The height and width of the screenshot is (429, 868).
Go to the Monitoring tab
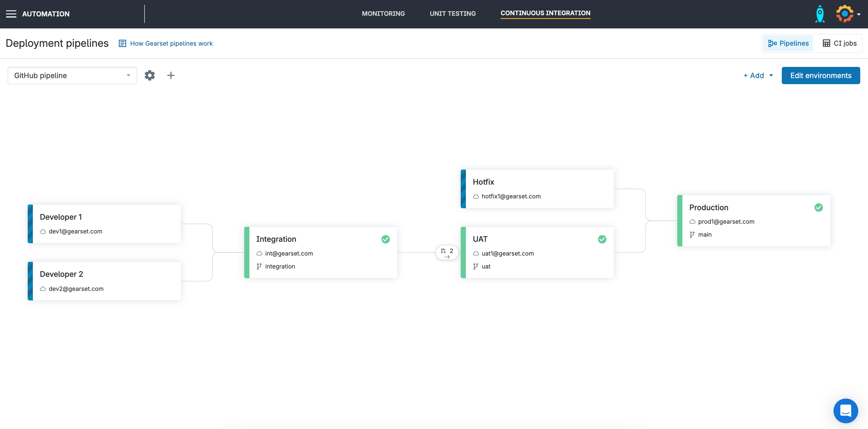[383, 13]
